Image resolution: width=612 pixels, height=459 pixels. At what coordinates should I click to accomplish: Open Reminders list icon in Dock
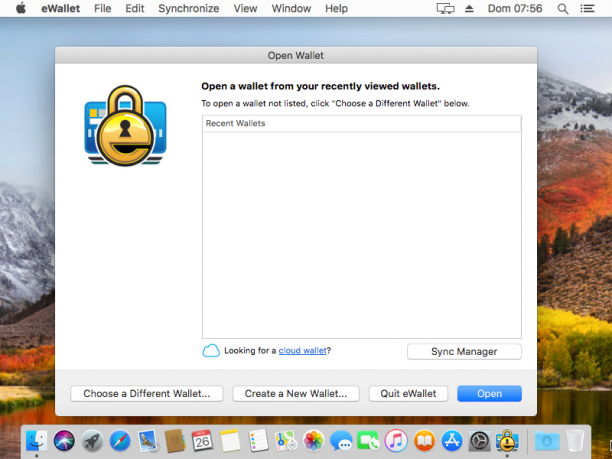pos(258,441)
